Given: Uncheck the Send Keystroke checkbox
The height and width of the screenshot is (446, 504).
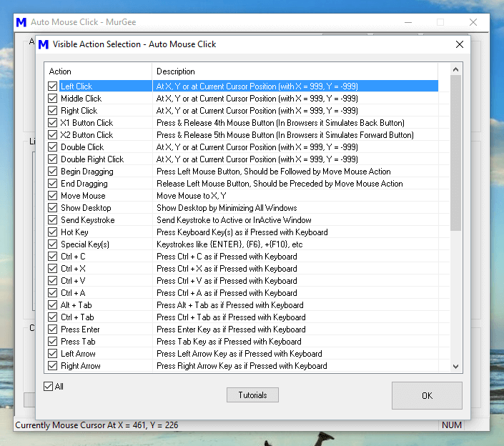Looking at the screenshot, I should tap(52, 220).
